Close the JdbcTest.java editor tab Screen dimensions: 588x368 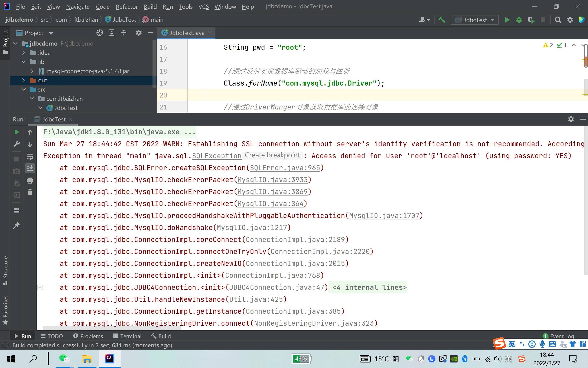pos(210,33)
